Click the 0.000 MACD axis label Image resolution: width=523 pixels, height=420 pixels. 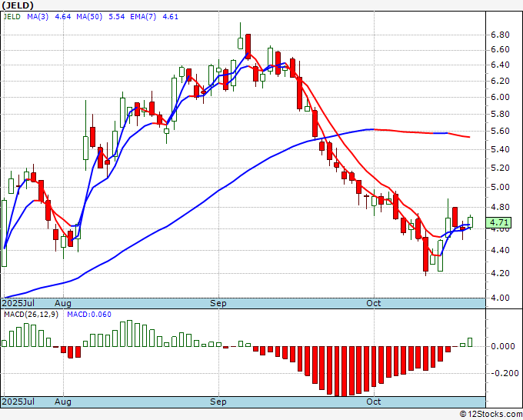[x=503, y=346]
